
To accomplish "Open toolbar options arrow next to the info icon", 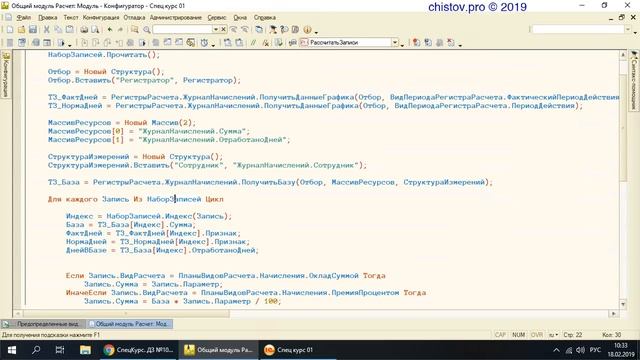I will click(x=316, y=32).
